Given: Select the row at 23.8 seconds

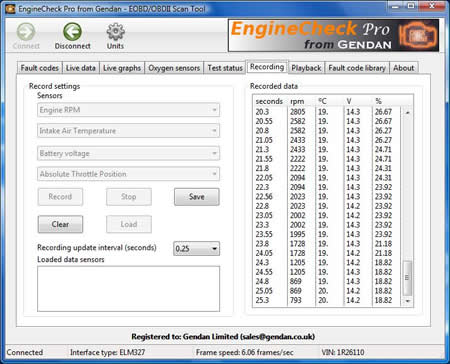Looking at the screenshot, I should (x=327, y=244).
